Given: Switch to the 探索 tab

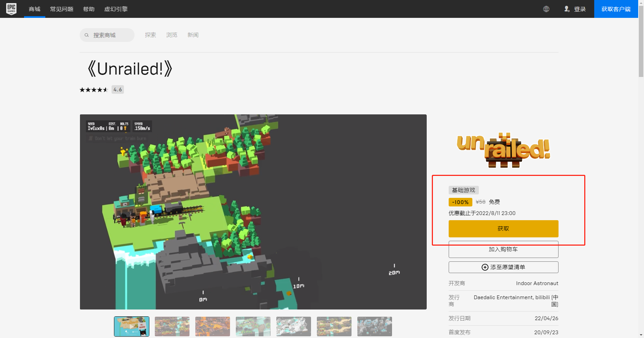Looking at the screenshot, I should [x=150, y=35].
